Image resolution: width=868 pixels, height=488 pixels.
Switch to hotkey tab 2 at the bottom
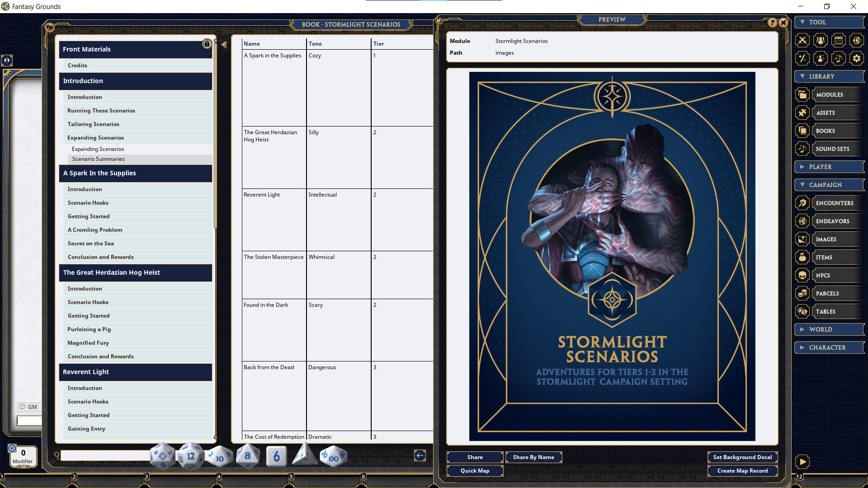(74, 477)
